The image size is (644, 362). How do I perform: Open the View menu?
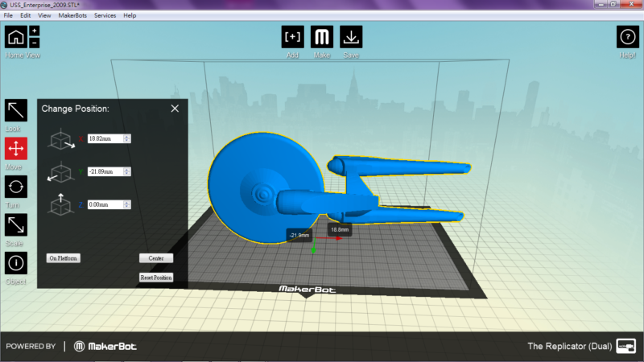tap(44, 15)
